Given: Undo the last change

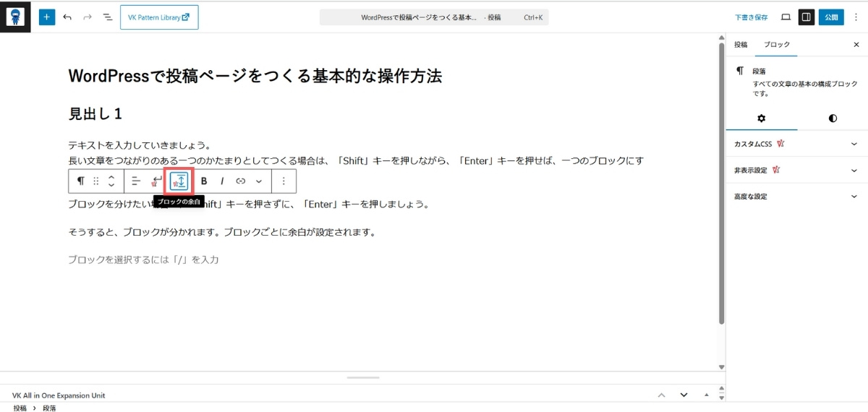Looking at the screenshot, I should tap(67, 17).
